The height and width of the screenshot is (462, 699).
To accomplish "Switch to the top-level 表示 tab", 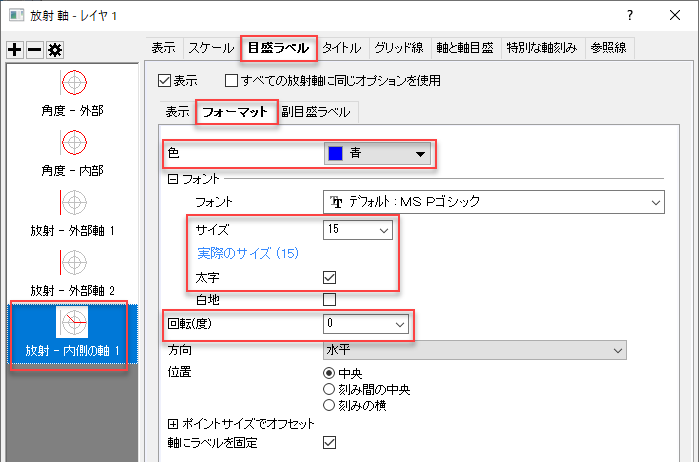I will [x=164, y=48].
